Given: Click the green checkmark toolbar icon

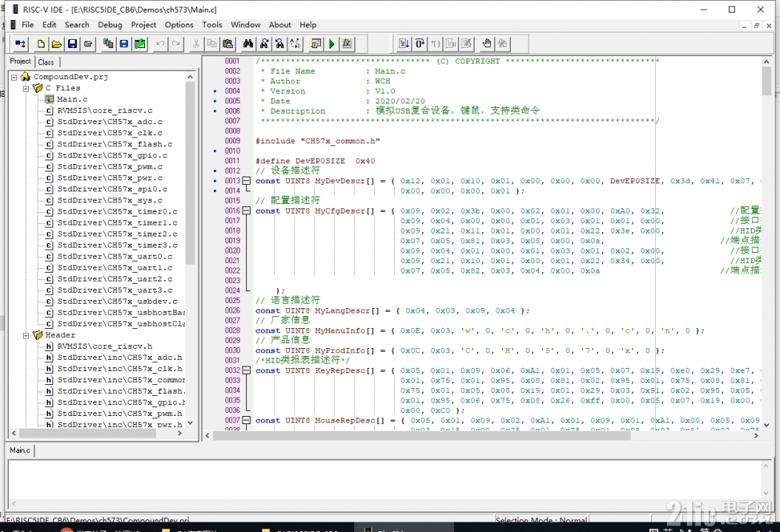Looking at the screenshot, I should (x=140, y=44).
